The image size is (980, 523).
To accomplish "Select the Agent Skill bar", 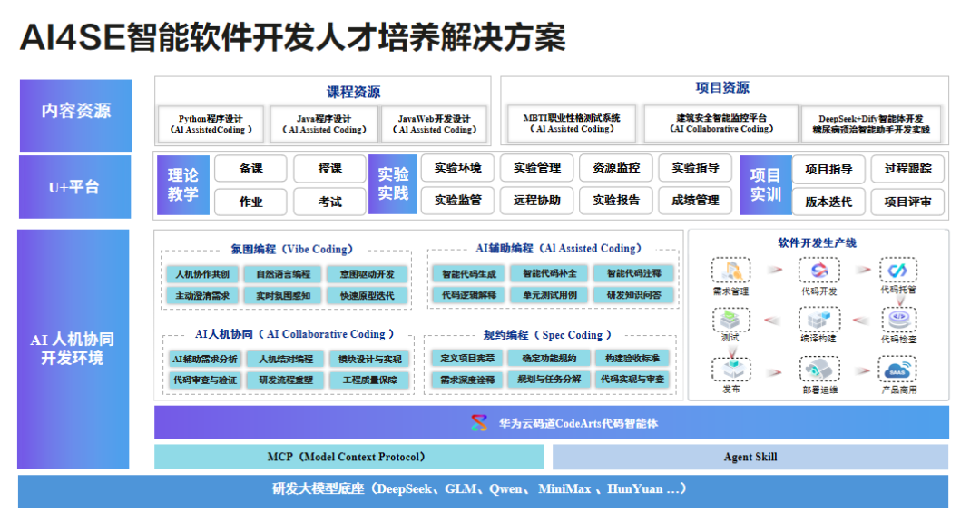I will 750,457.
